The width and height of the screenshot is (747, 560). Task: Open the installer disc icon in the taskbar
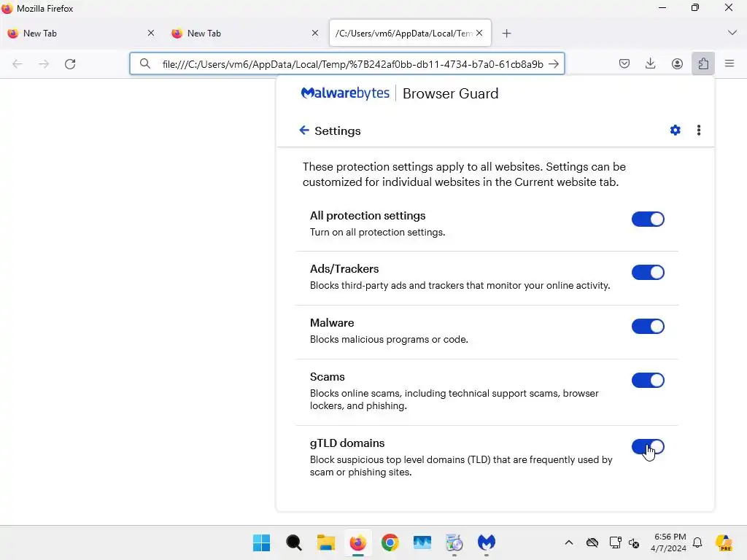454,542
